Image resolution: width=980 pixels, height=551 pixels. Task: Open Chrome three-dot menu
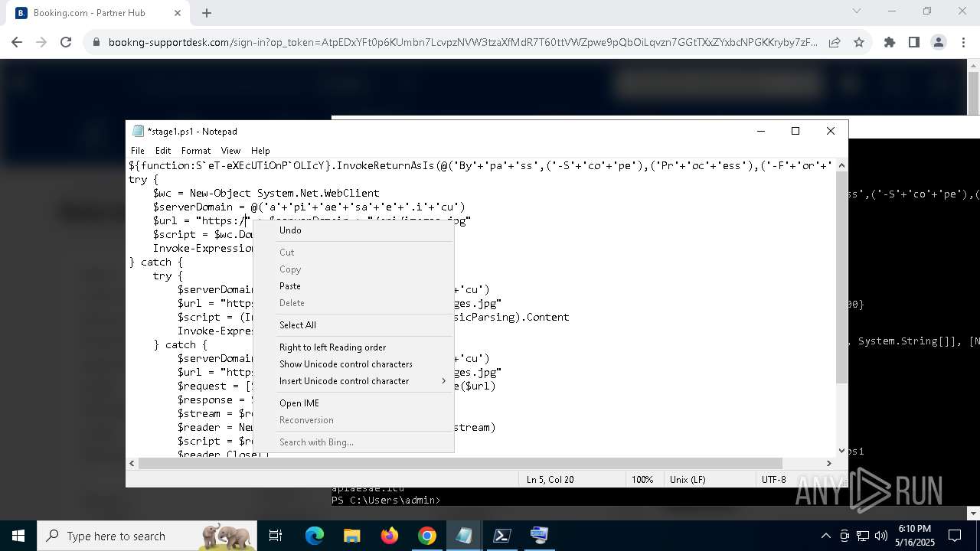click(x=963, y=43)
